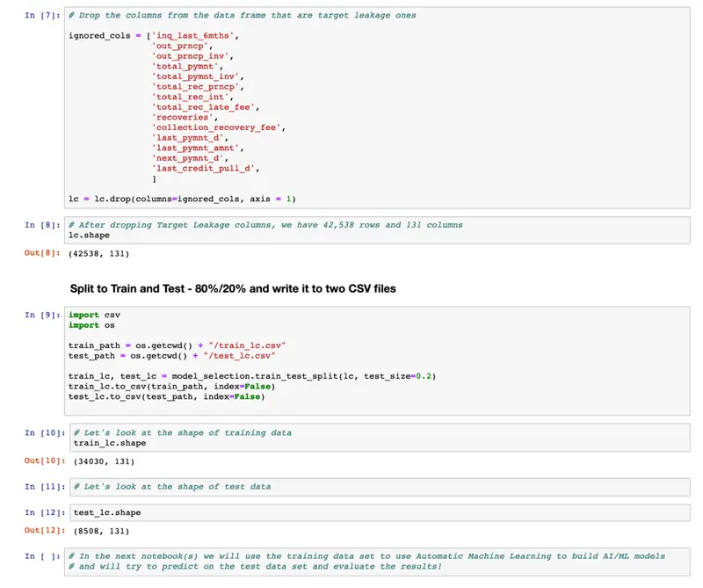Screen dimensions: 703x588
Task: Select the 'out_prncp_inv' string
Action: point(190,56)
